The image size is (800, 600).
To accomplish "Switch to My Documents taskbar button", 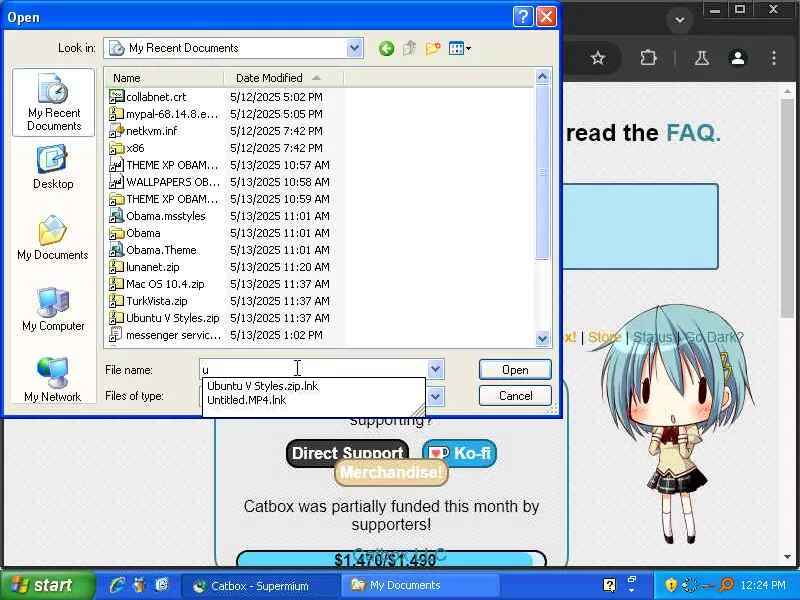I will tap(419, 586).
